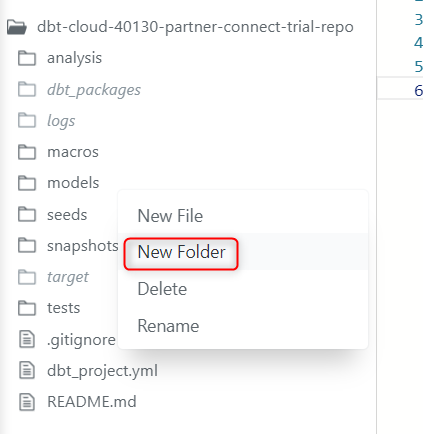Select New Folder in the context menu
Image resolution: width=423 pixels, height=434 pixels.
point(181,252)
